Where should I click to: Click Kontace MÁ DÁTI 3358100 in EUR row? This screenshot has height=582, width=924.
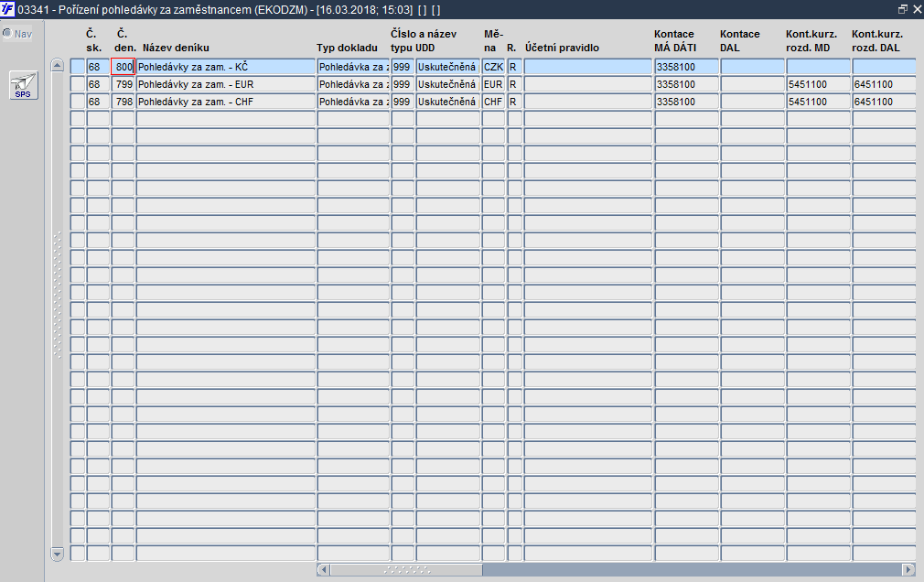pos(686,84)
